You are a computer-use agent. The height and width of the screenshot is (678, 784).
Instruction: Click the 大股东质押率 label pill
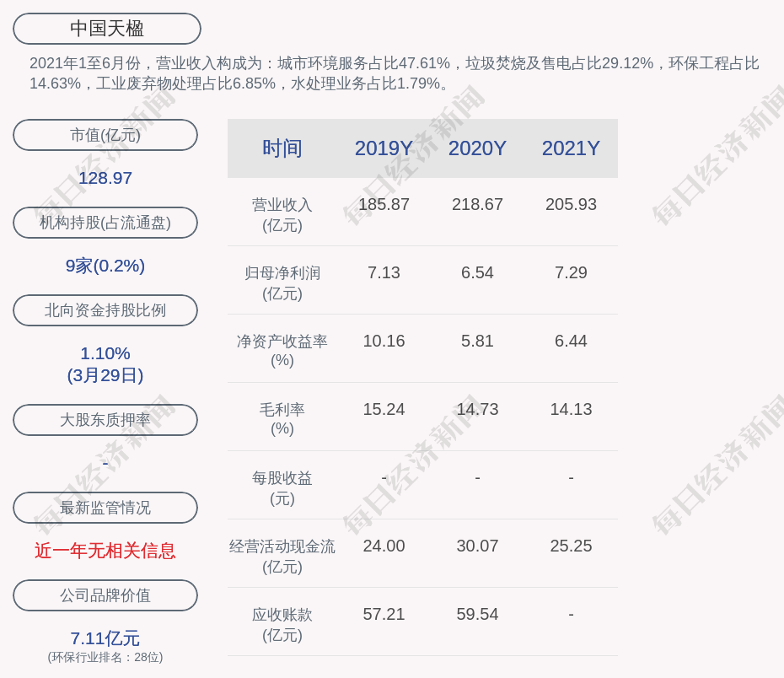pos(105,419)
